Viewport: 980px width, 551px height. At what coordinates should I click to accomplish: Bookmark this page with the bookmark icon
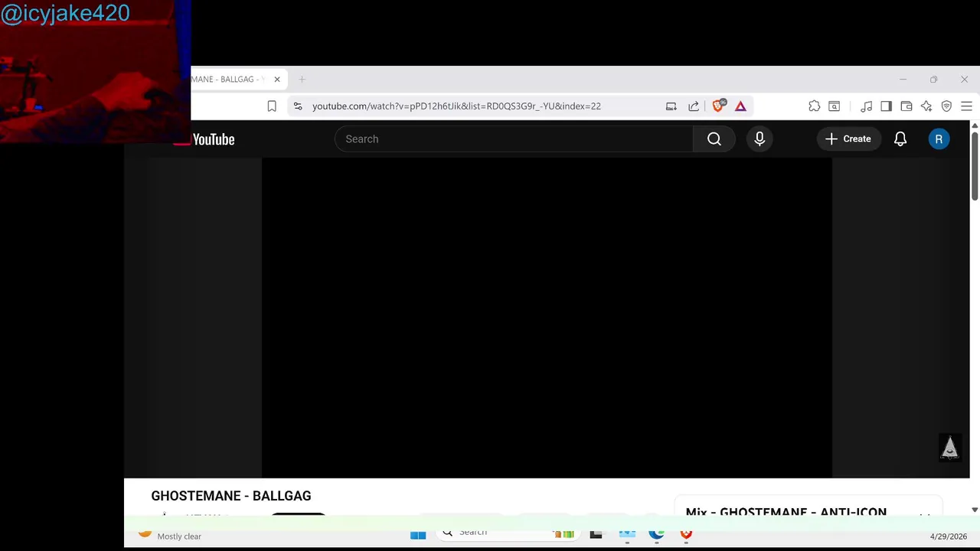(x=272, y=106)
